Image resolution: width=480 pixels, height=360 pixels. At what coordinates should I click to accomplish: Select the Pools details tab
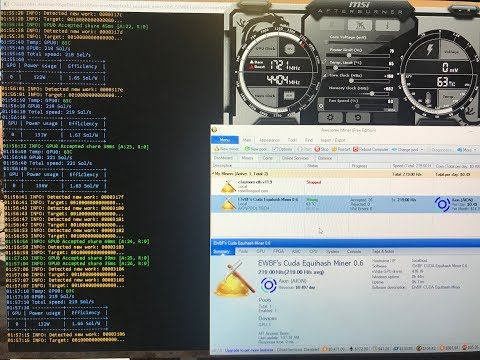[x=243, y=251]
